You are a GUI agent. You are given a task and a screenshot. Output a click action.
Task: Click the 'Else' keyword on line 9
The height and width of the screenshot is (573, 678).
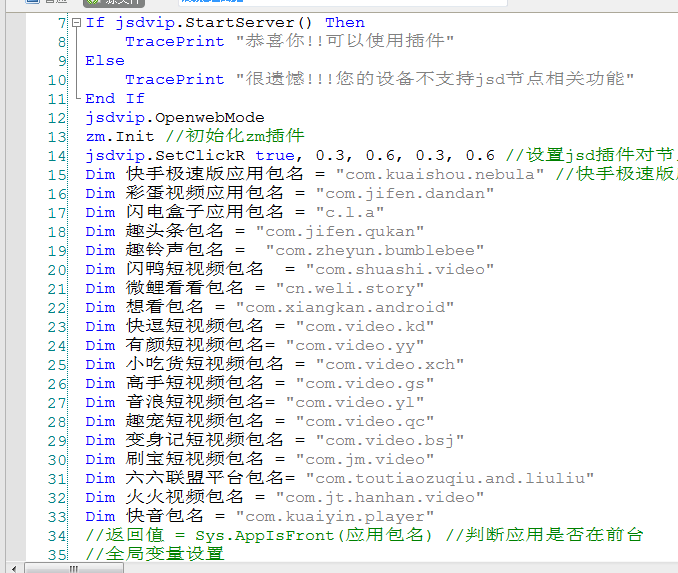(105, 61)
